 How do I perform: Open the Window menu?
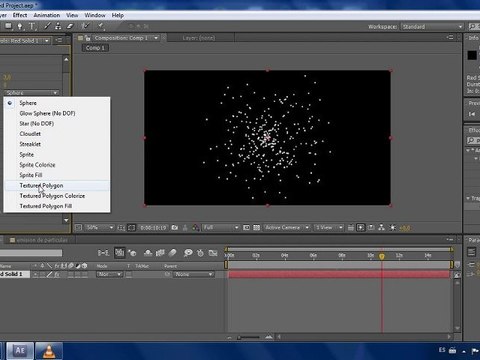[x=95, y=15]
